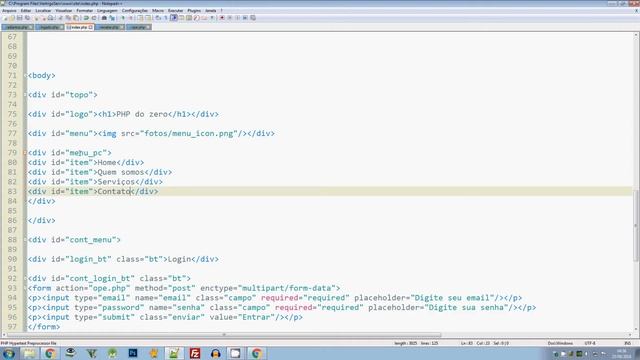
Task: Redo edit via toolbar
Action: tap(94, 18)
